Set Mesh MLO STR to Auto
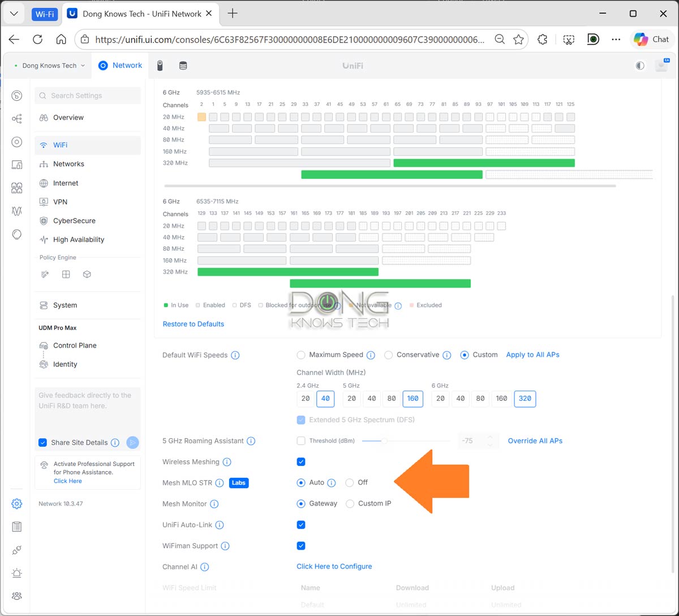The height and width of the screenshot is (616, 679). coord(301,483)
